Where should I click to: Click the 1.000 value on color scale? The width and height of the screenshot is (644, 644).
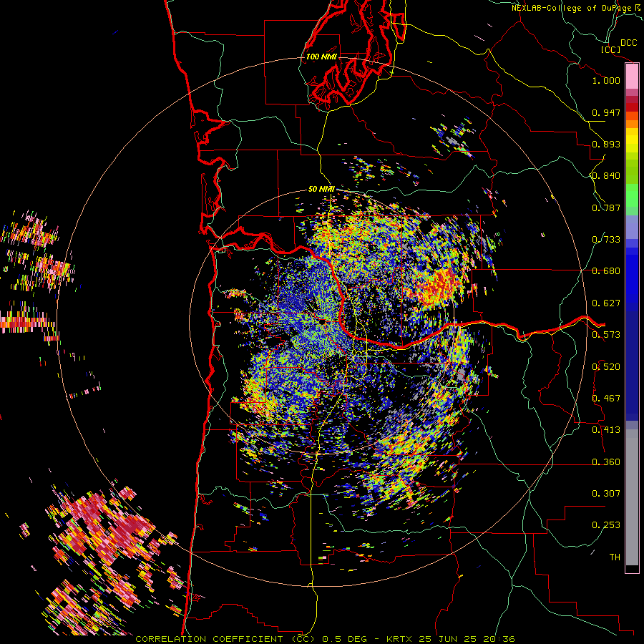point(606,80)
